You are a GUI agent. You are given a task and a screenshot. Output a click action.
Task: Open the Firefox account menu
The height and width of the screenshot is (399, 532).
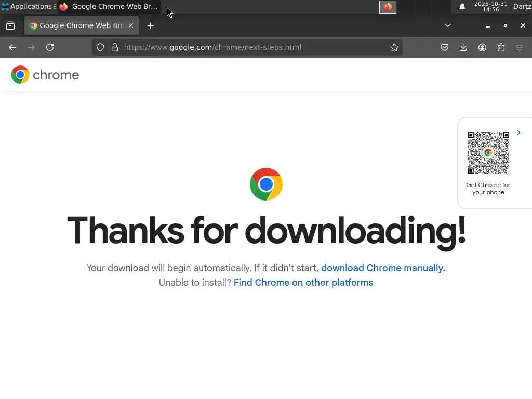pyautogui.click(x=482, y=47)
